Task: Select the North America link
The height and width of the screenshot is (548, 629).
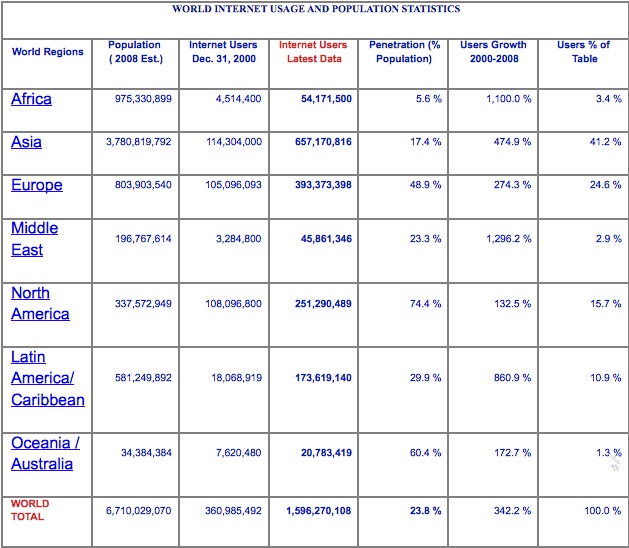Action: pyautogui.click(x=40, y=303)
